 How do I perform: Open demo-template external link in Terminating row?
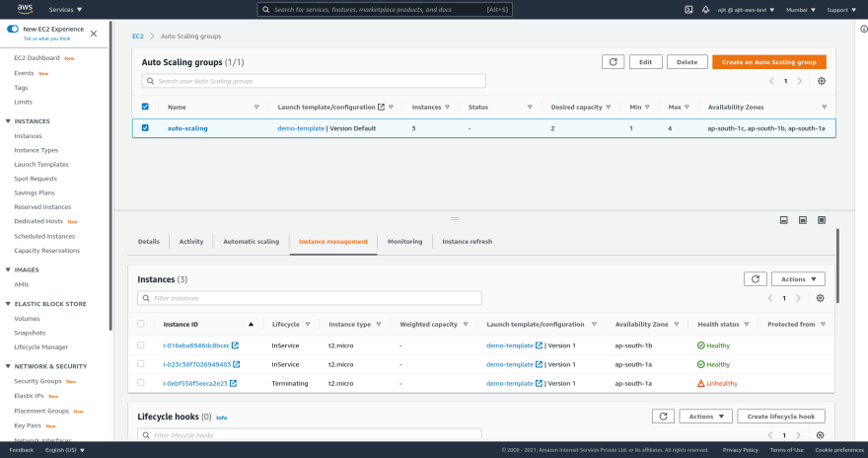(540, 383)
